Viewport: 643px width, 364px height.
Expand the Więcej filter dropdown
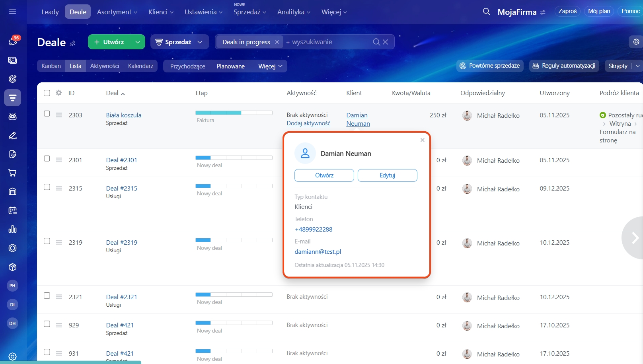click(x=270, y=66)
